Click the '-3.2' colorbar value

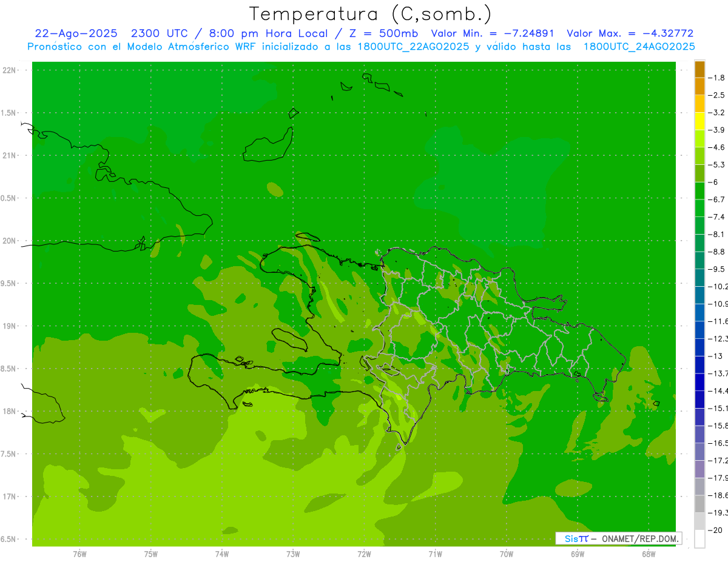click(x=716, y=113)
